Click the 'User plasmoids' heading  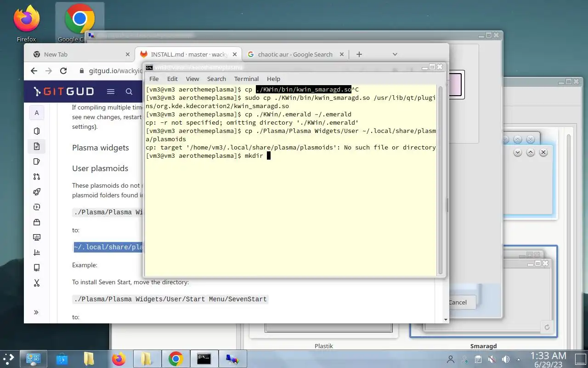click(100, 168)
